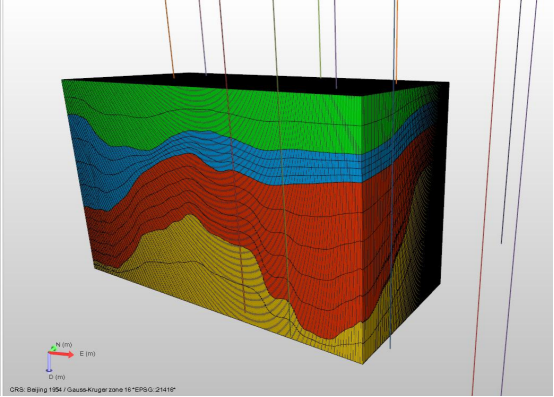Pick the blue well line near model's front corner
Screen dimensions: 554x397
[x=392, y=212]
